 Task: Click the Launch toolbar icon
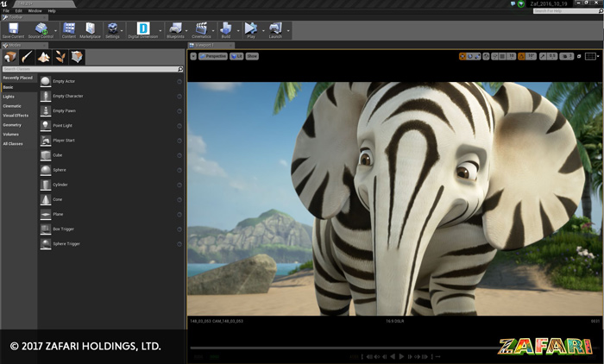coord(275,28)
